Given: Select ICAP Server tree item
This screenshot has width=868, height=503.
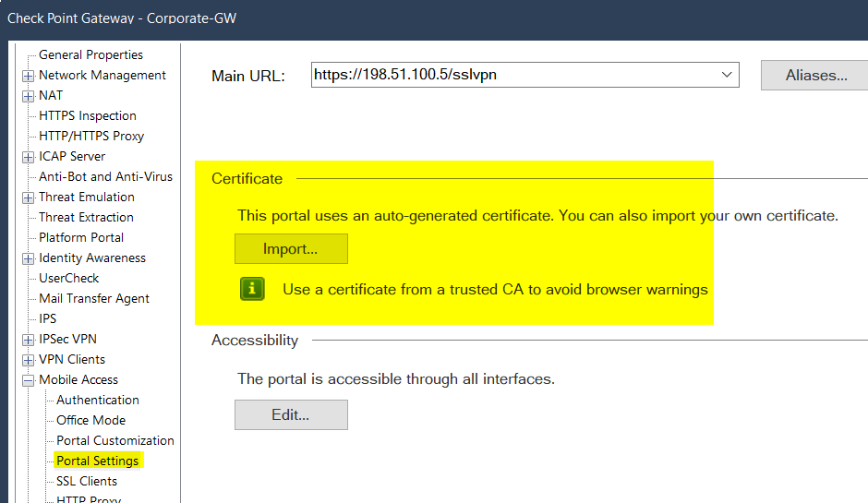Looking at the screenshot, I should coord(72,157).
